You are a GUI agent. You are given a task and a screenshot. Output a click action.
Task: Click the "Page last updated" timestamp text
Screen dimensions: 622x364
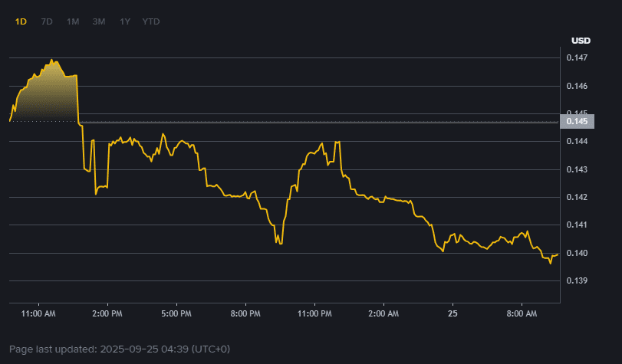coord(120,349)
